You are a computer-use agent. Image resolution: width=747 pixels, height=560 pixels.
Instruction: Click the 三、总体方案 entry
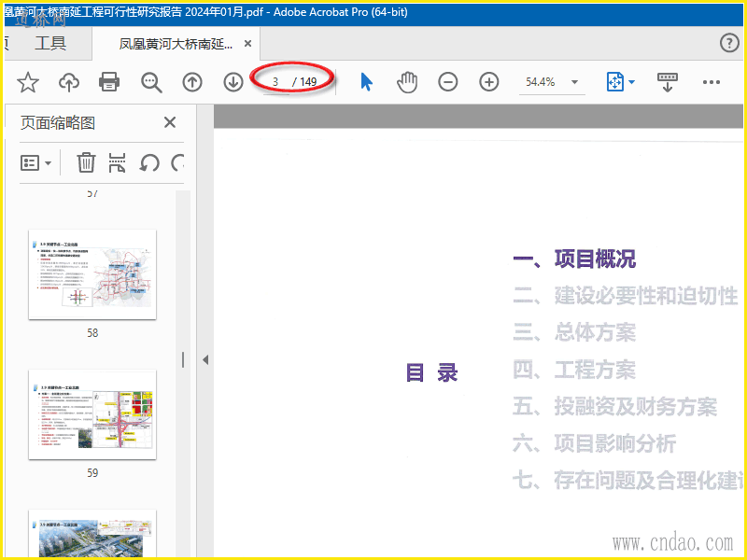click(x=574, y=332)
